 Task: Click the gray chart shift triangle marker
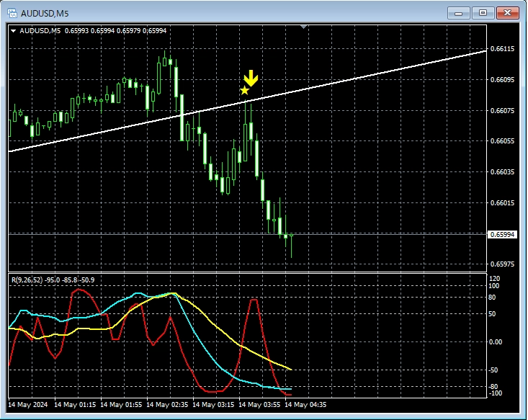[x=304, y=27]
